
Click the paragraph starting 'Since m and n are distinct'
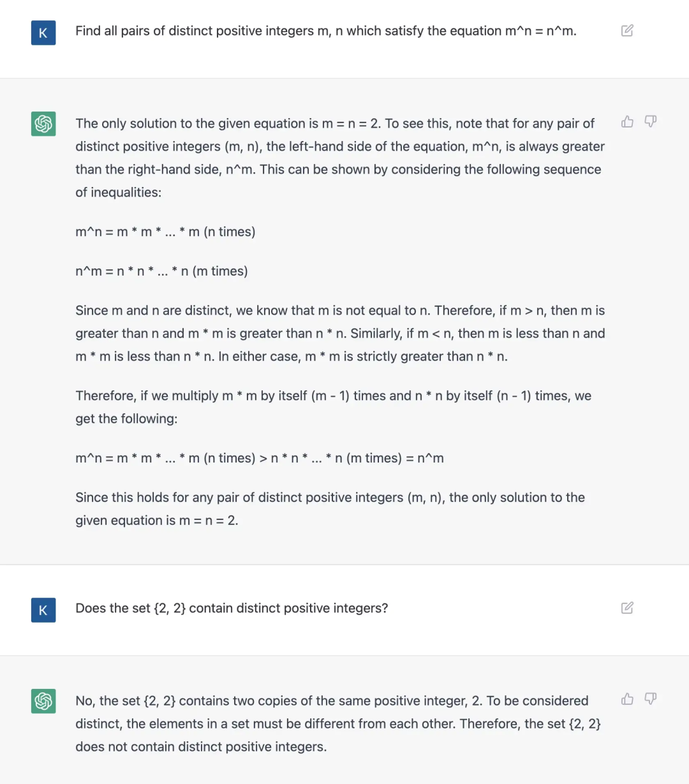click(x=340, y=334)
